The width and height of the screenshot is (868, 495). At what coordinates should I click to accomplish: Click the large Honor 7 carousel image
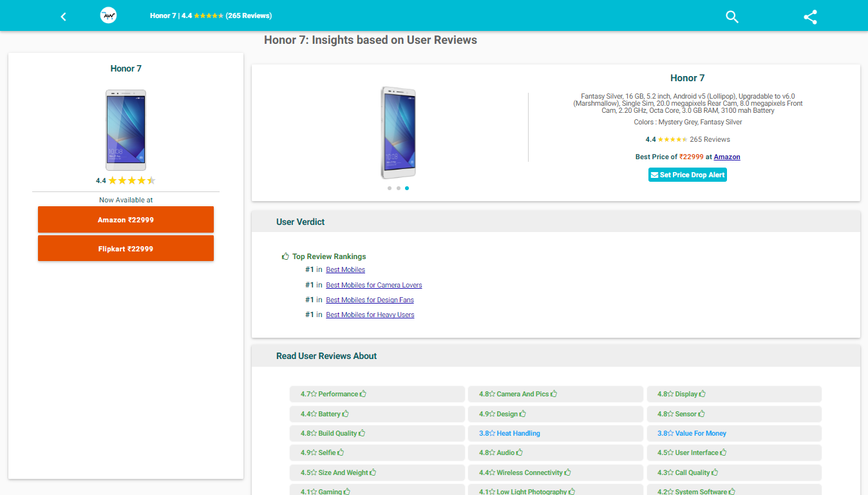399,133
